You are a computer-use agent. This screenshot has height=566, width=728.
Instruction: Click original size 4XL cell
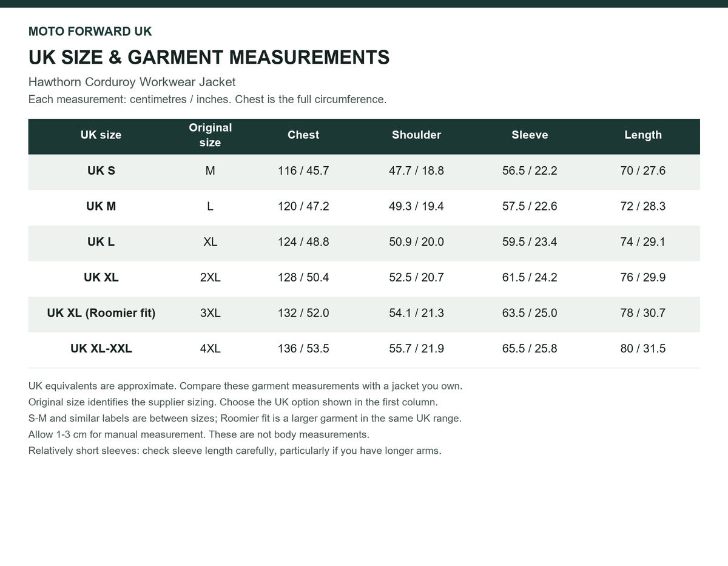click(x=210, y=348)
